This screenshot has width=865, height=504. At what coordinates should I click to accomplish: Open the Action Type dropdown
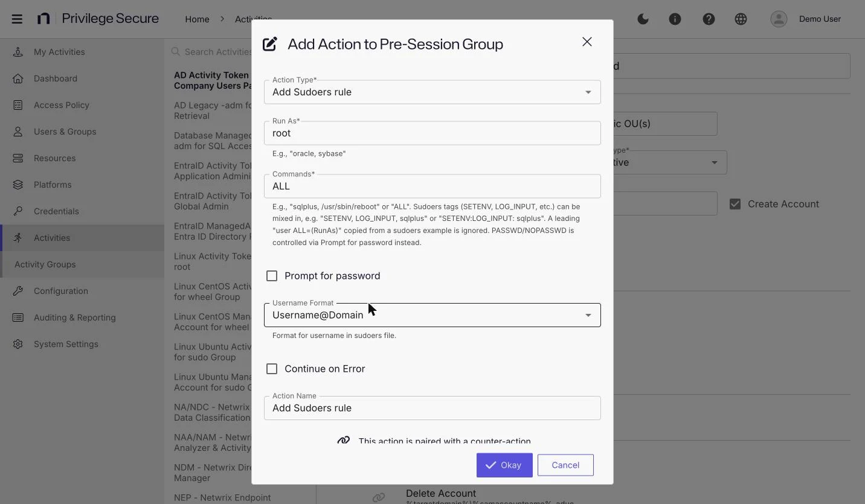point(432,92)
